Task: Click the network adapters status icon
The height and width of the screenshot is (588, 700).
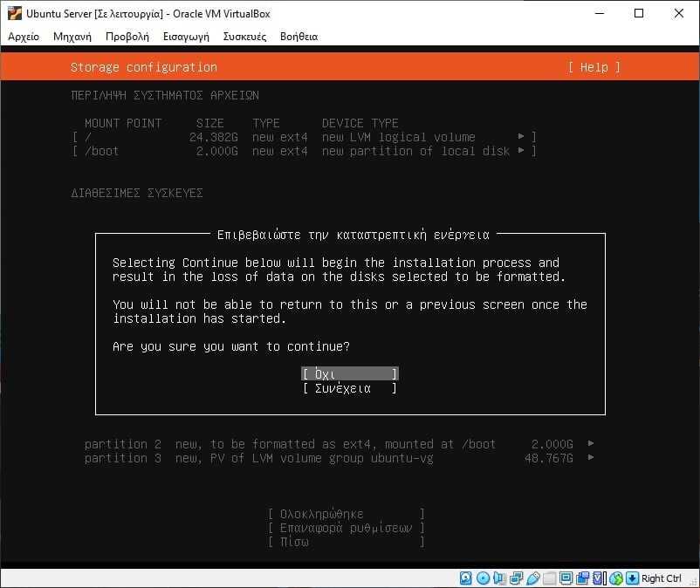Action: (x=516, y=578)
